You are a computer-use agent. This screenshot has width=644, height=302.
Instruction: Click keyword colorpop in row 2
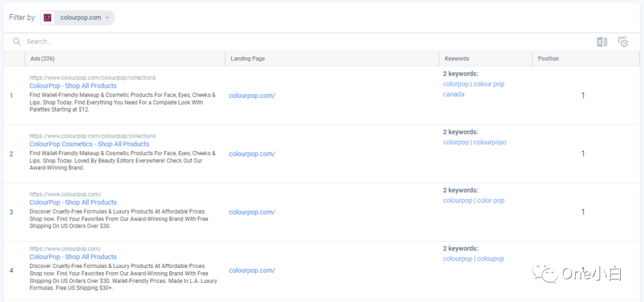coord(456,143)
